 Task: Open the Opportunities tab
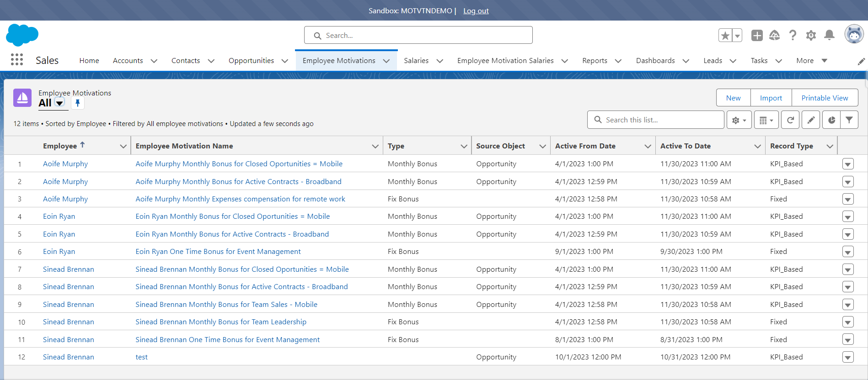[251, 60]
